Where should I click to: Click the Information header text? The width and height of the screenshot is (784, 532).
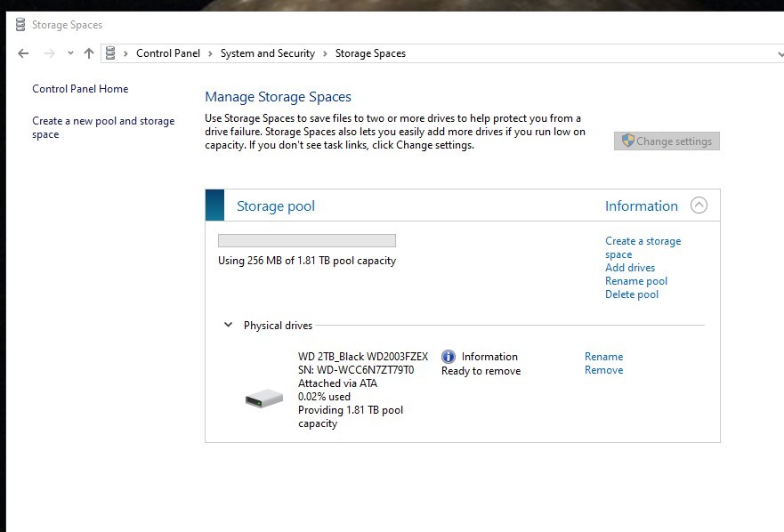642,206
